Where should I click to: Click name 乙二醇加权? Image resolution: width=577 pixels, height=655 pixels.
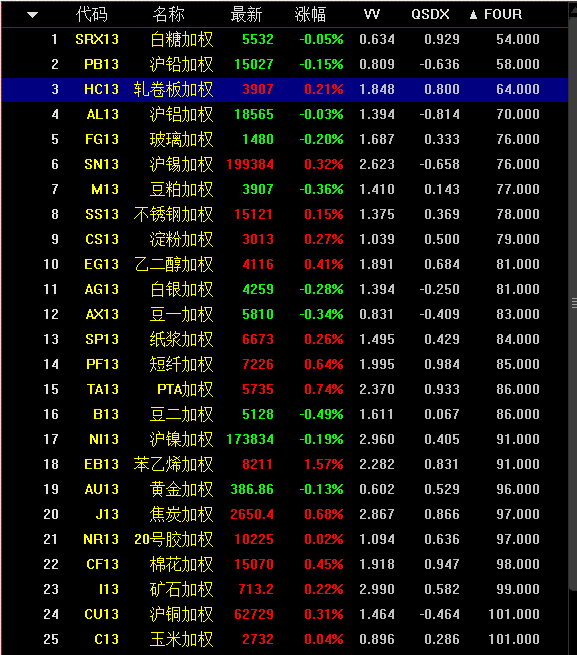click(173, 264)
